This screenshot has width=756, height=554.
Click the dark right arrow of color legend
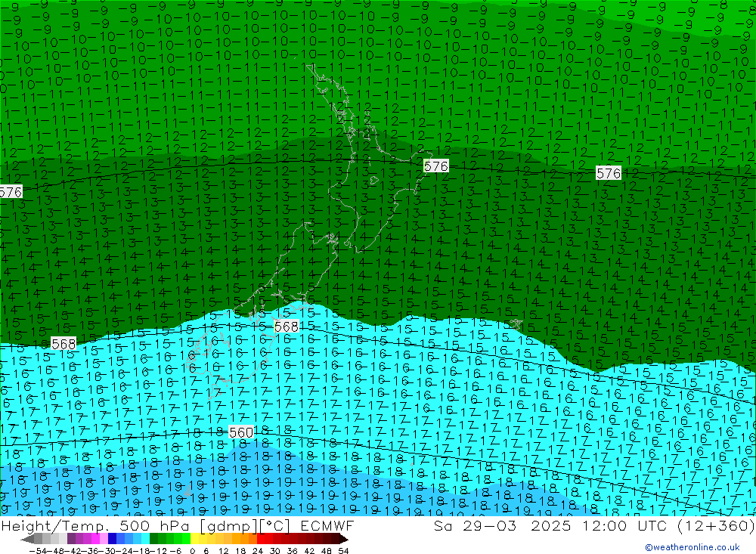tap(344, 539)
